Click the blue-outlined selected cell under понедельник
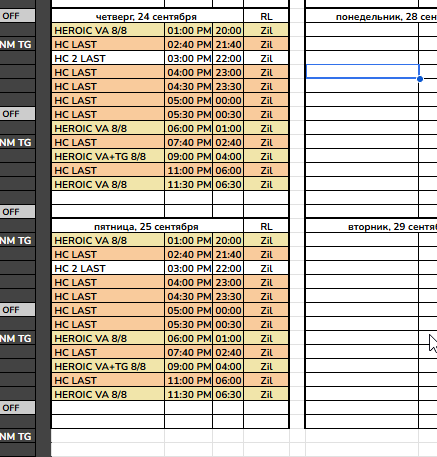This screenshot has height=457, width=437. click(x=362, y=72)
